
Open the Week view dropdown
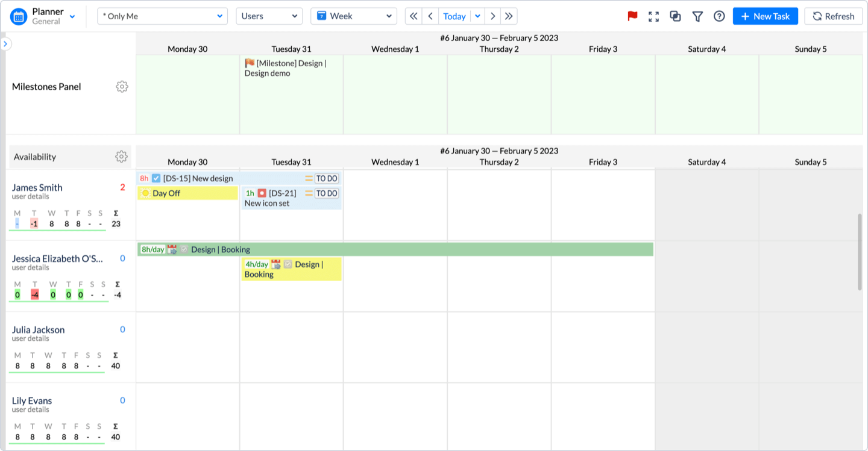[353, 16]
